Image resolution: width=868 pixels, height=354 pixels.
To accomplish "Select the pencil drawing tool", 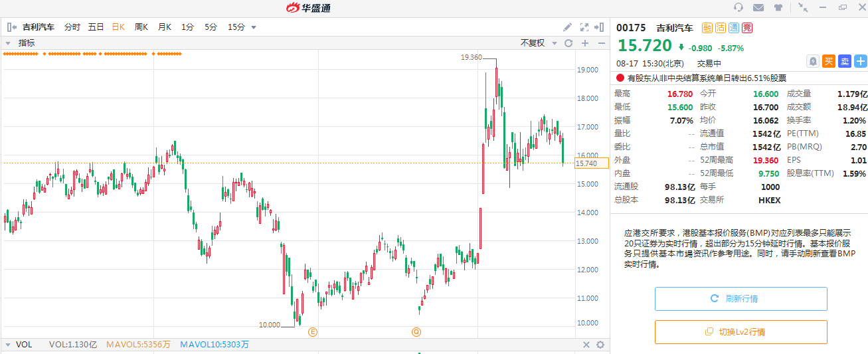I will (x=567, y=27).
